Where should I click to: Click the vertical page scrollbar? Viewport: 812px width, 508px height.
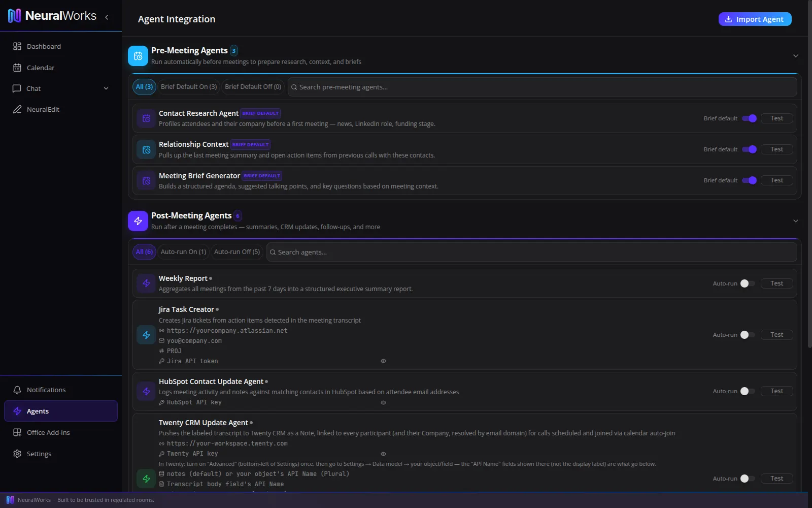click(809, 174)
